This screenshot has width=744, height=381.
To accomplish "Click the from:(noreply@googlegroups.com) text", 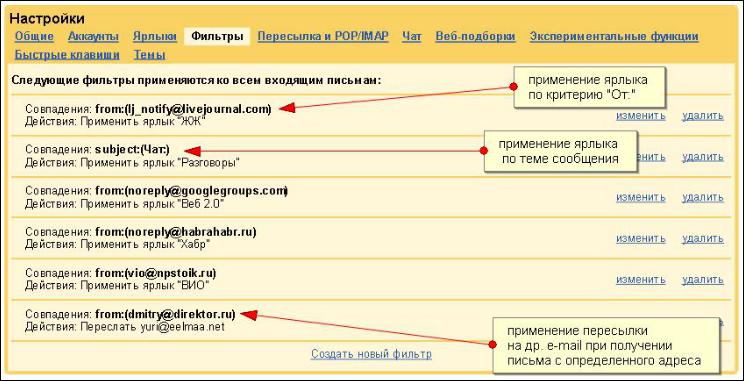I will (x=191, y=190).
